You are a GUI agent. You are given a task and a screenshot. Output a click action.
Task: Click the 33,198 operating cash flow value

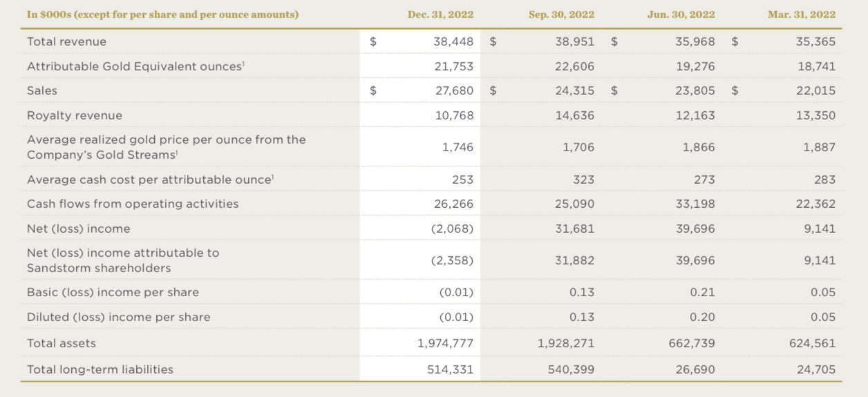pos(695,204)
